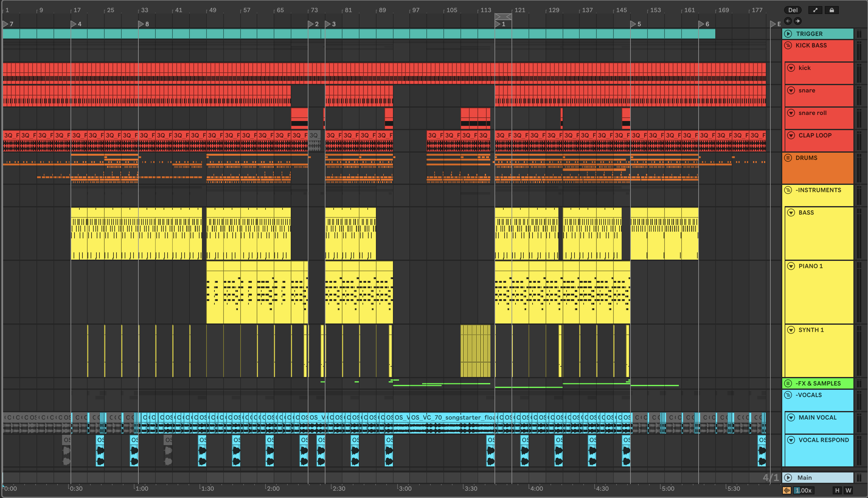Click the Main track level meter
The width and height of the screenshot is (868, 498).
click(859, 477)
